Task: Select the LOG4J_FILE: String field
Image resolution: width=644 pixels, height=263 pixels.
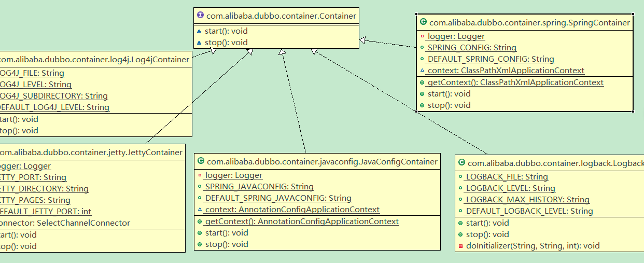Action: 32,73
